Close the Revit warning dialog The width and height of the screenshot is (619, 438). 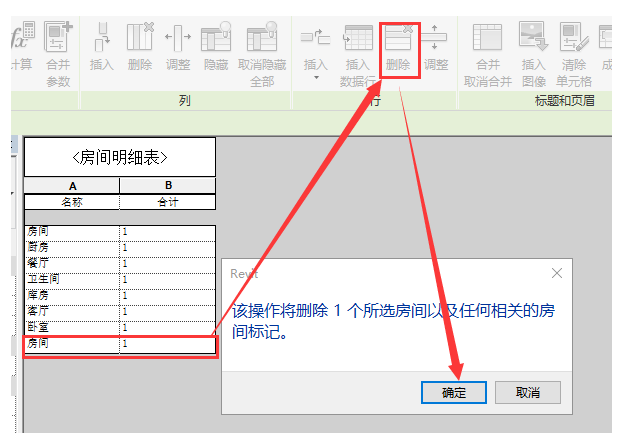point(557,273)
